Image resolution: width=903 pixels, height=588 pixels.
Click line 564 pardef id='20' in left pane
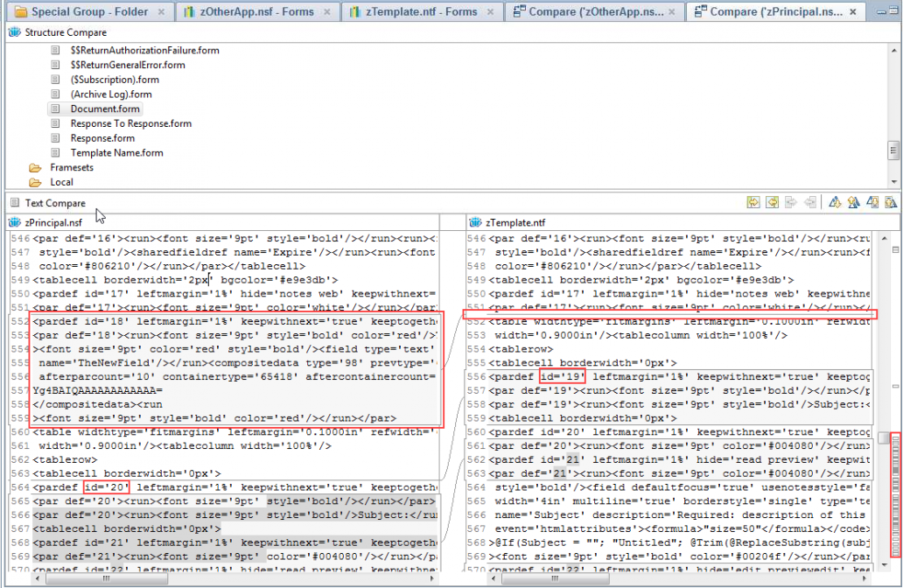(x=234, y=487)
